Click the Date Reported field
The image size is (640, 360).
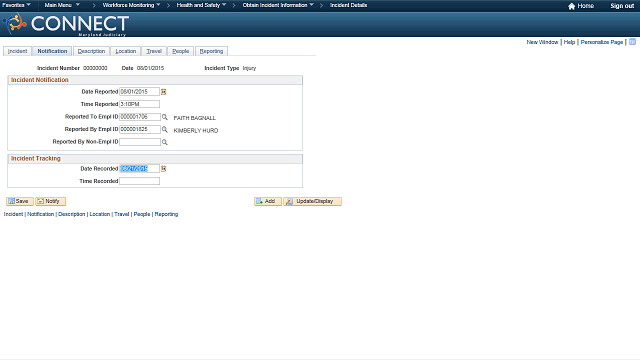(139, 92)
